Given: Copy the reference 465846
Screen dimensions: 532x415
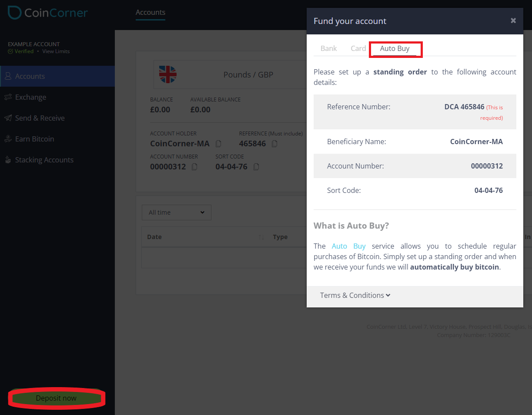Looking at the screenshot, I should pyautogui.click(x=274, y=144).
